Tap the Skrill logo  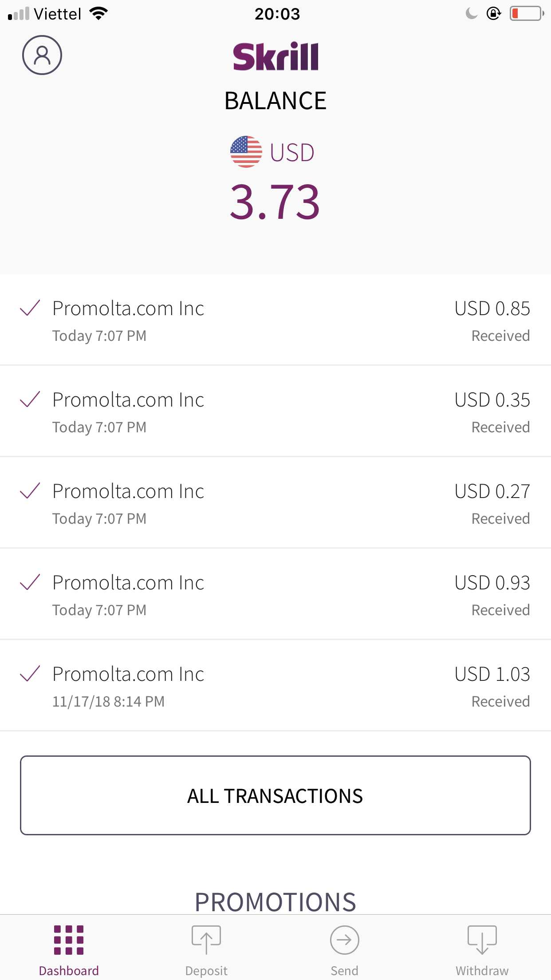(x=275, y=56)
